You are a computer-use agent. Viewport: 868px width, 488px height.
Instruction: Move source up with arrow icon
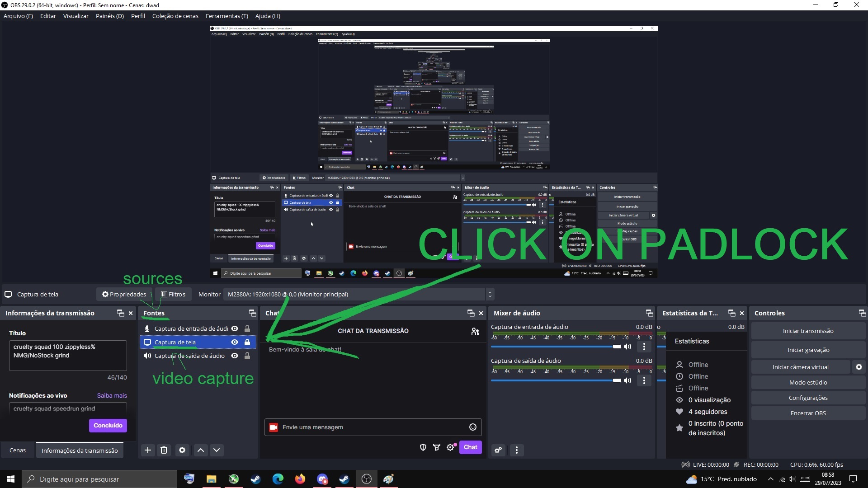pyautogui.click(x=201, y=450)
